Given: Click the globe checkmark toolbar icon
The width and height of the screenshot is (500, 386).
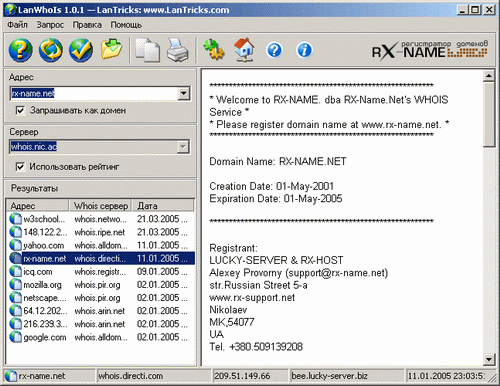Looking at the screenshot, I should pos(81,50).
